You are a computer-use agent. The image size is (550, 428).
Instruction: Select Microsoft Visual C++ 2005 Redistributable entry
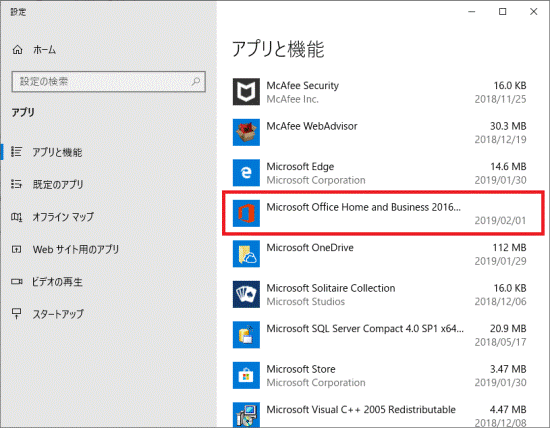(361, 409)
